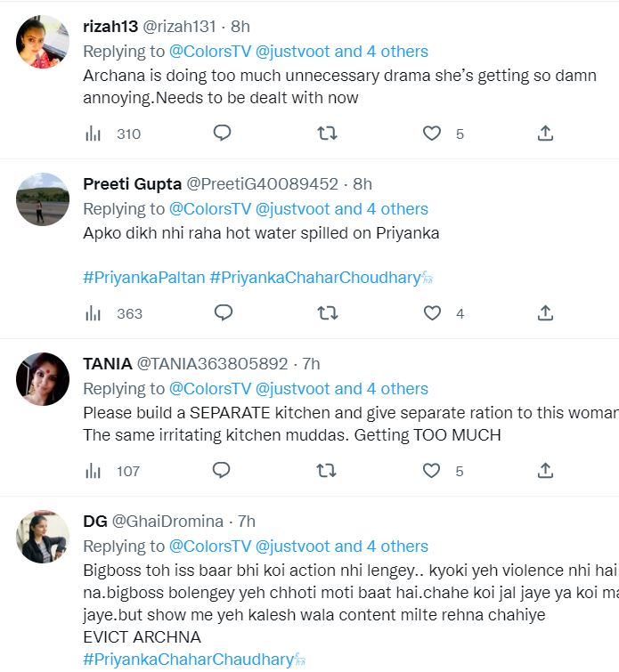Viewport: 619px width, 672px height.
Task: Open DG's profile avatar
Action: (x=43, y=537)
